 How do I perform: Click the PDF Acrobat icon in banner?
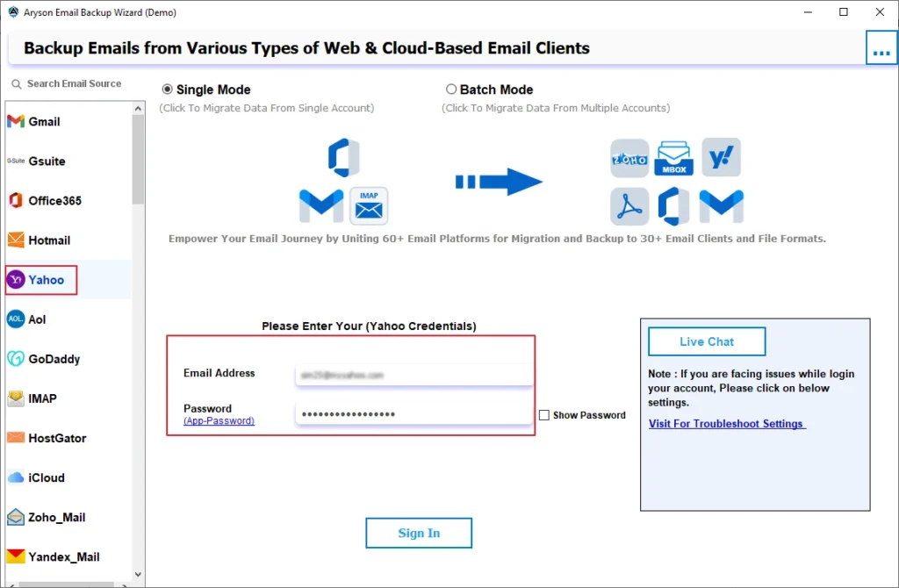pos(629,207)
